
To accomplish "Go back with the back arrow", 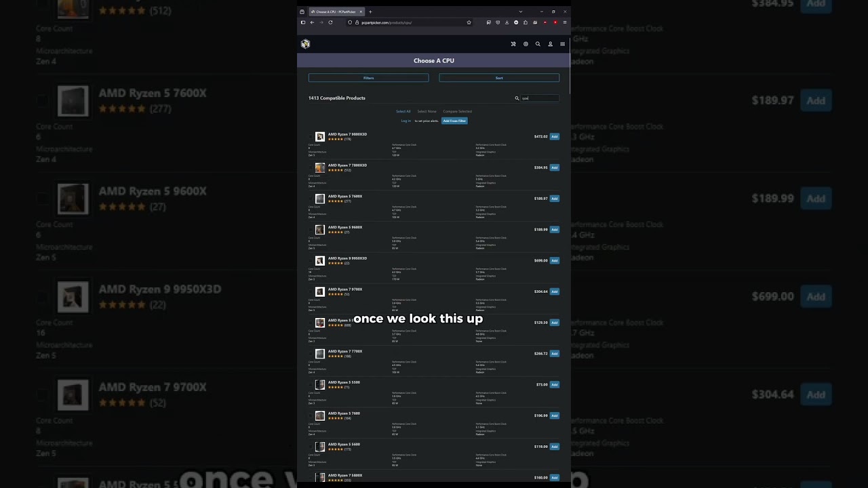I will coord(312,22).
